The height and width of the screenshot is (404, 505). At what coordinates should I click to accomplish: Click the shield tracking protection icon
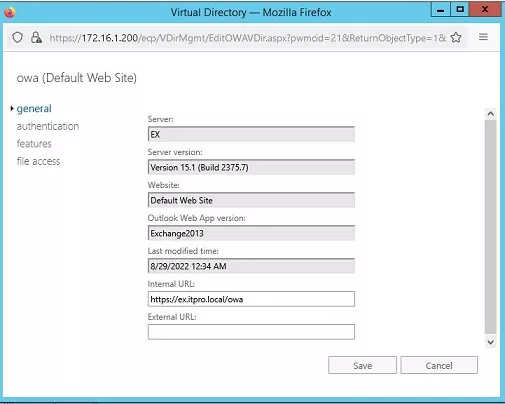click(x=17, y=37)
